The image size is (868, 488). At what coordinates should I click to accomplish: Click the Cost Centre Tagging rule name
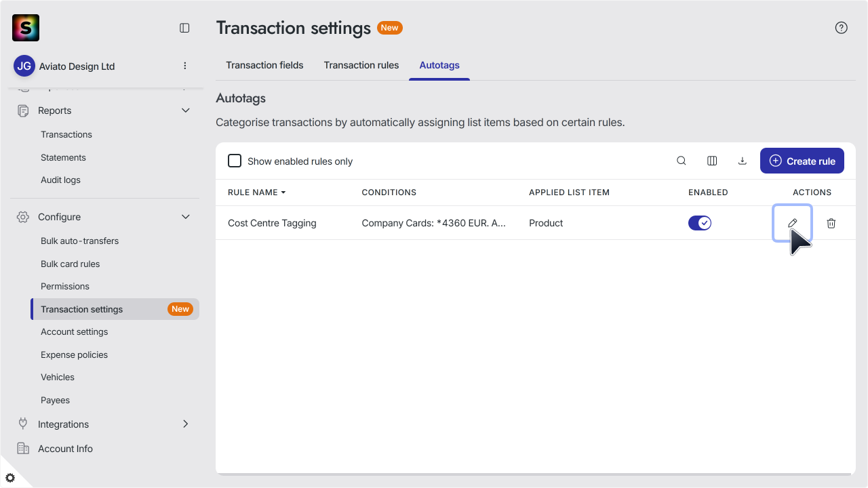click(272, 223)
